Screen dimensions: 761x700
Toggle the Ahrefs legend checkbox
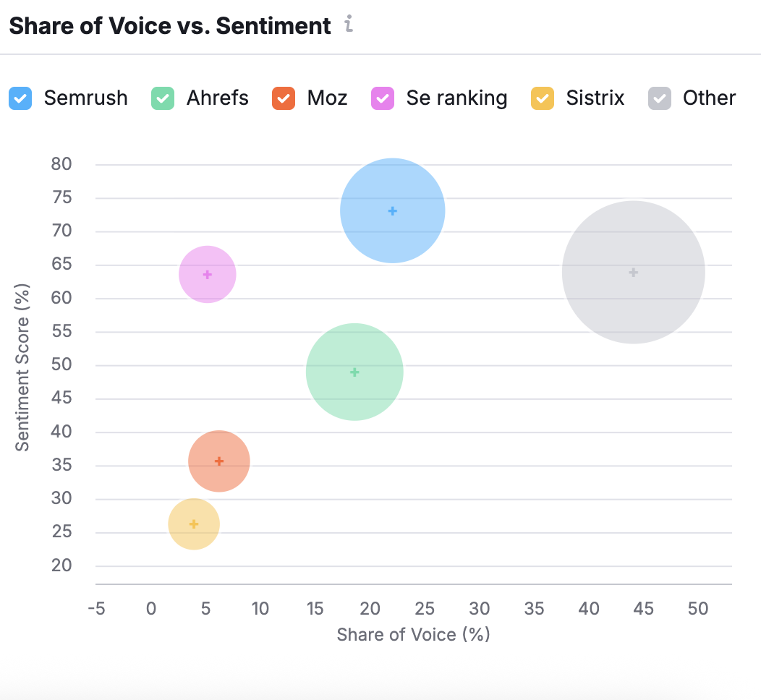tap(163, 98)
